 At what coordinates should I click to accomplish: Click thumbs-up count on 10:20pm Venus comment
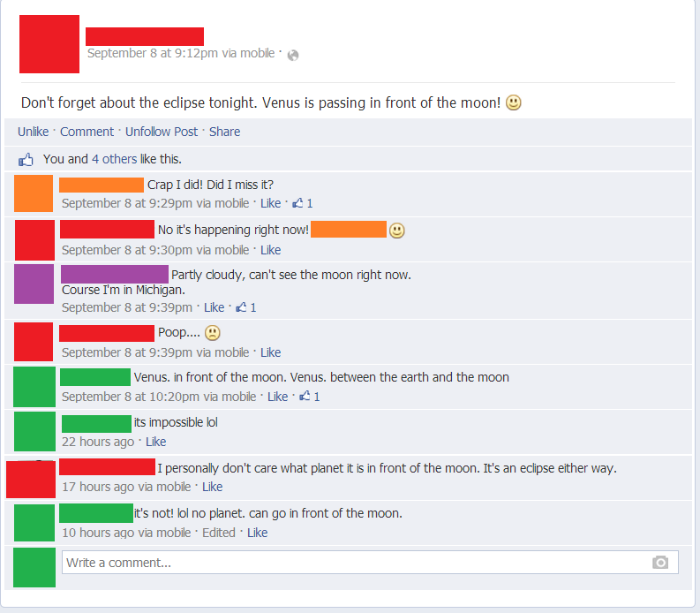point(309,397)
